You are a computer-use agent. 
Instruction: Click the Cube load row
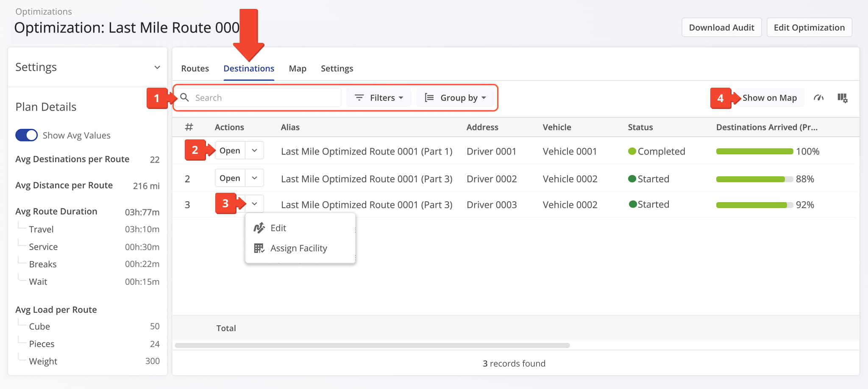(x=87, y=326)
